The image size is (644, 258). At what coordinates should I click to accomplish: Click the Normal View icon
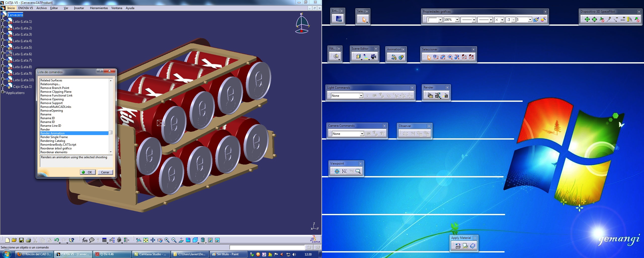[x=181, y=240]
